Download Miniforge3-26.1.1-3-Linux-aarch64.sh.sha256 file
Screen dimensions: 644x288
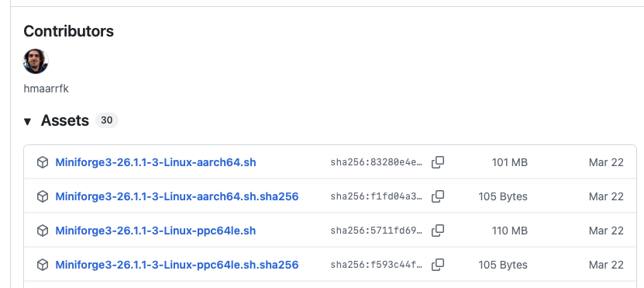pyautogui.click(x=177, y=196)
